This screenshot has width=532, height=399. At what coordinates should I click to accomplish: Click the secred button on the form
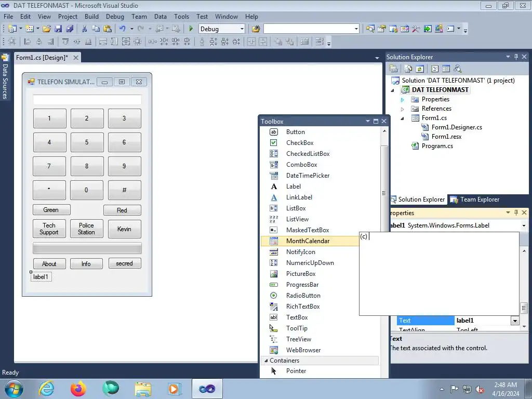click(125, 263)
